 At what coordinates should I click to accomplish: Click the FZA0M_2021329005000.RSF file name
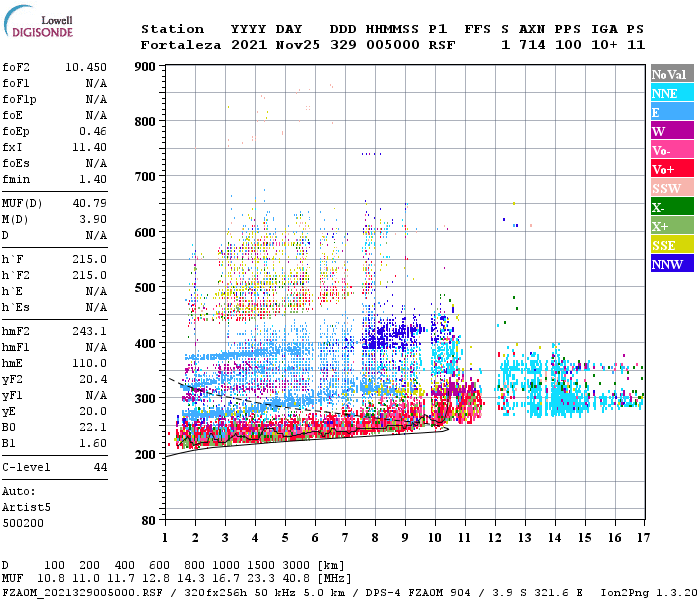click(x=83, y=593)
